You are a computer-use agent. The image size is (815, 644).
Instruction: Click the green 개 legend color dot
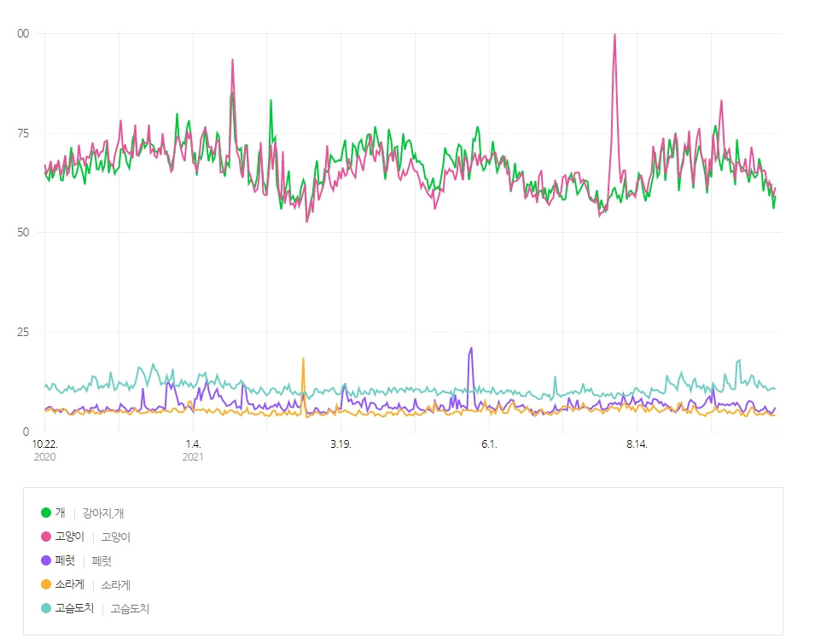pos(46,513)
